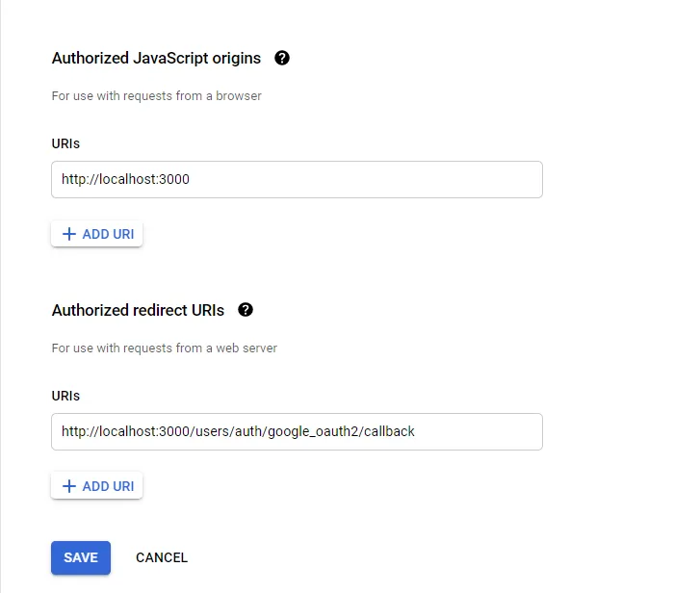
Task: Click the 'Authorized redirect URIs' heading
Action: click(x=138, y=310)
